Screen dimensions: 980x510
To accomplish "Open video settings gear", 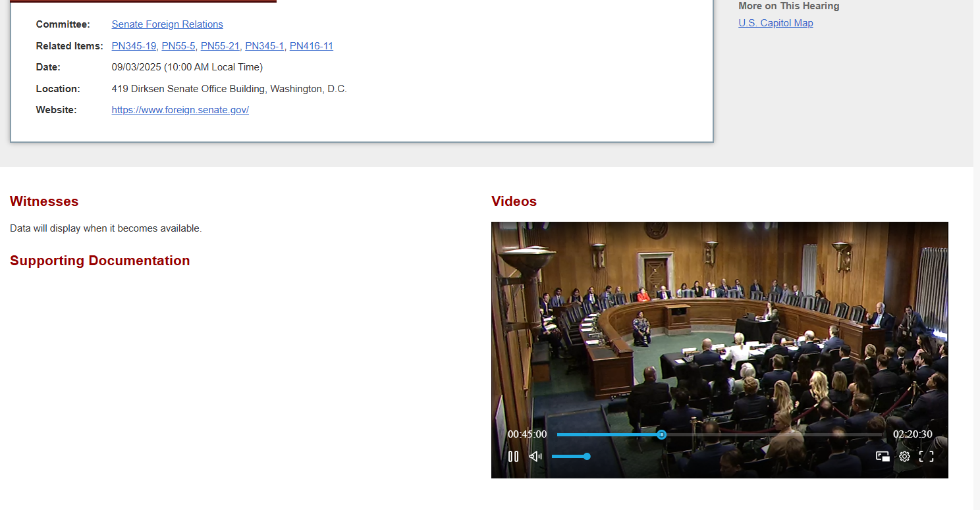I will point(905,457).
